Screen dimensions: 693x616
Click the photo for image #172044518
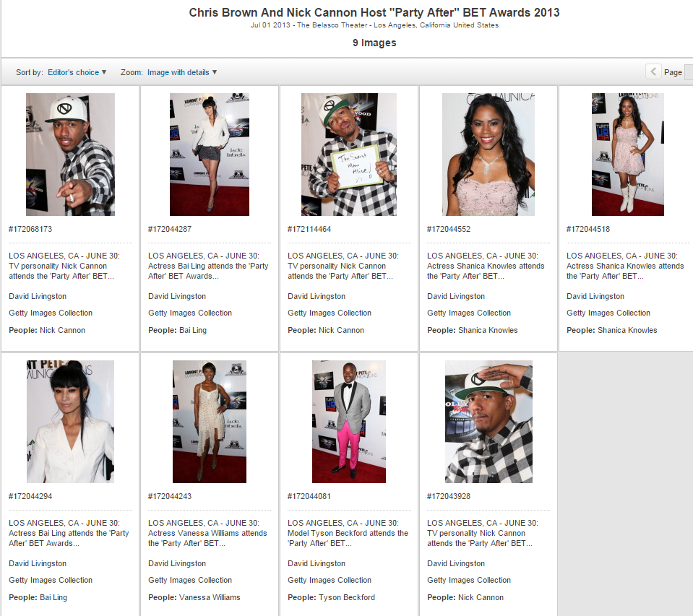click(627, 154)
